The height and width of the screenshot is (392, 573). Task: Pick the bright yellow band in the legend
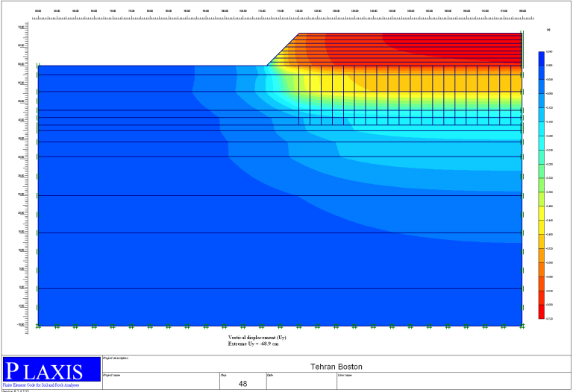pyautogui.click(x=541, y=213)
